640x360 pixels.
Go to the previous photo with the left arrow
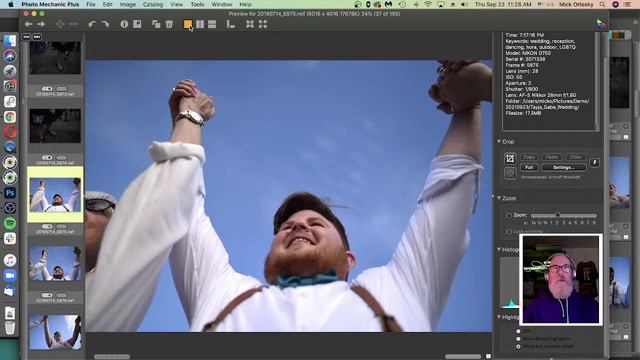(x=28, y=24)
